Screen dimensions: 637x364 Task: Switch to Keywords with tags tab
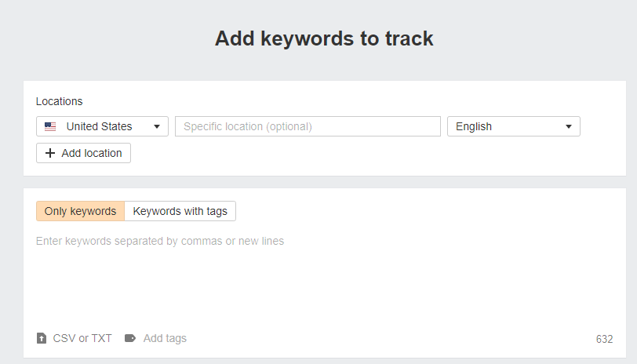tap(180, 211)
